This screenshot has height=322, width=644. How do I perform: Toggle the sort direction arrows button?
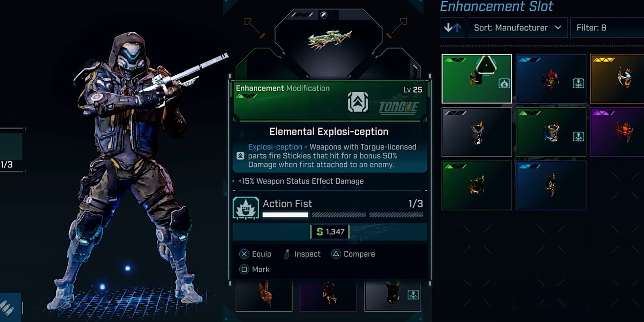point(452,28)
